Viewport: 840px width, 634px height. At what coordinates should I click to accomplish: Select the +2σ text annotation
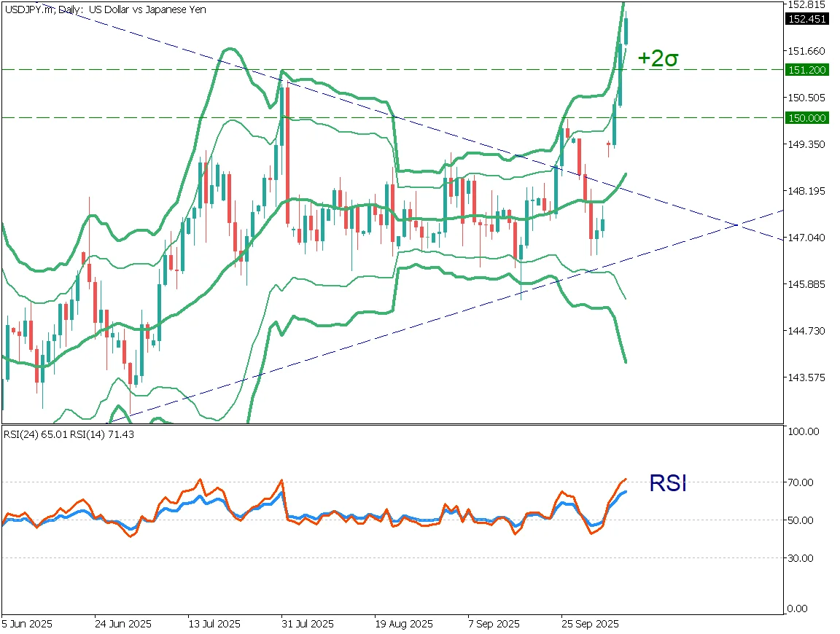pos(658,59)
